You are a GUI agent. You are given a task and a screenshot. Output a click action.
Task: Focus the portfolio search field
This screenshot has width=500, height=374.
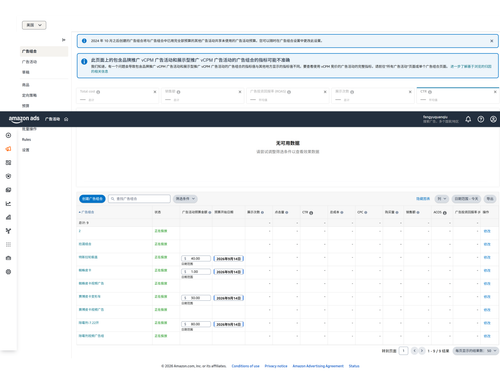coord(139,199)
